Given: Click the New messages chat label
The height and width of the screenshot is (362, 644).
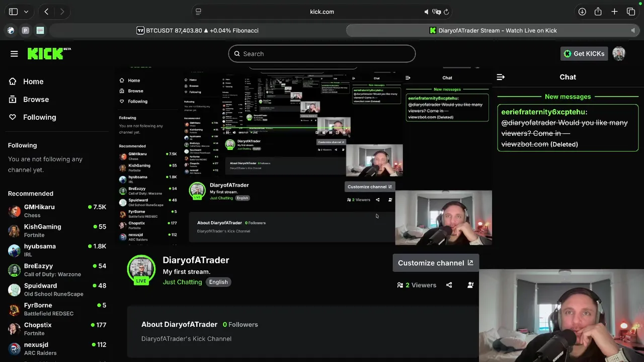Looking at the screenshot, I should (568, 97).
